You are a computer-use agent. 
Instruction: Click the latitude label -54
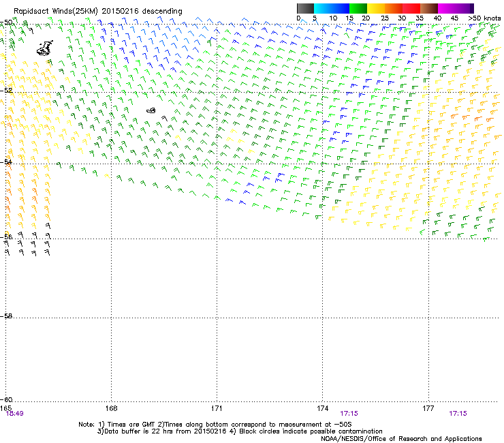pyautogui.click(x=6, y=162)
